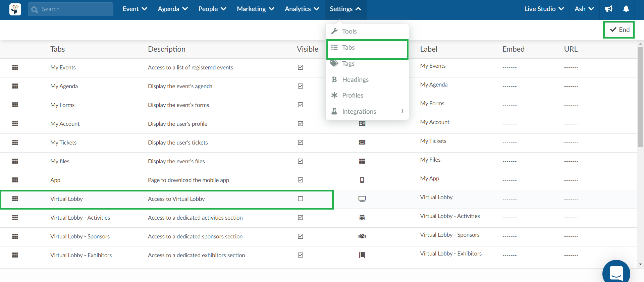Uncheck Visible for My files
The height and width of the screenshot is (282, 644).
(301, 161)
